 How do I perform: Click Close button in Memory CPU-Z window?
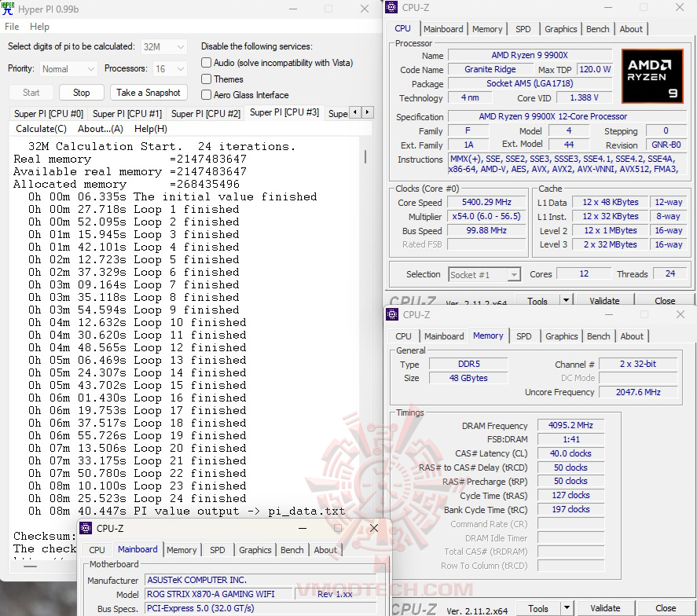point(666,608)
